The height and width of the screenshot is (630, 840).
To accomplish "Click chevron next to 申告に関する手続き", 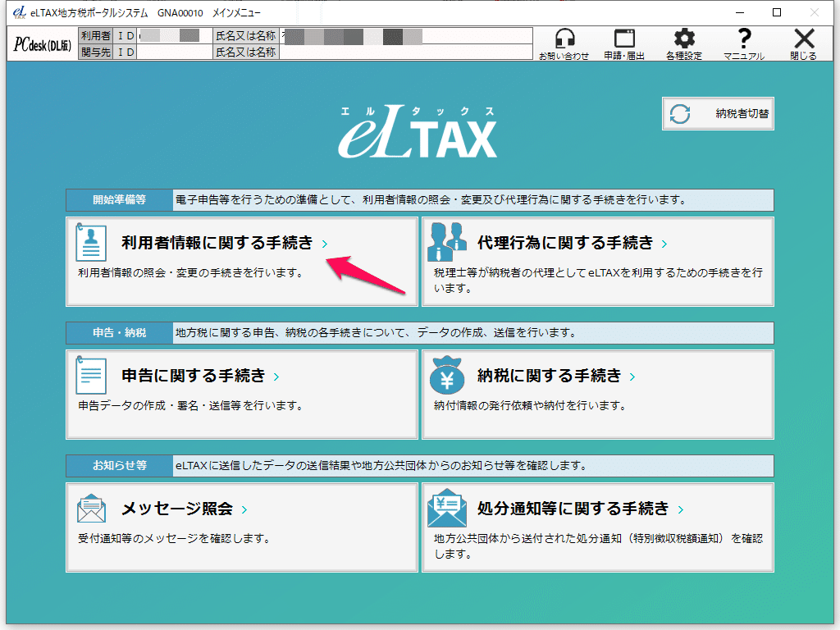I will [x=276, y=377].
